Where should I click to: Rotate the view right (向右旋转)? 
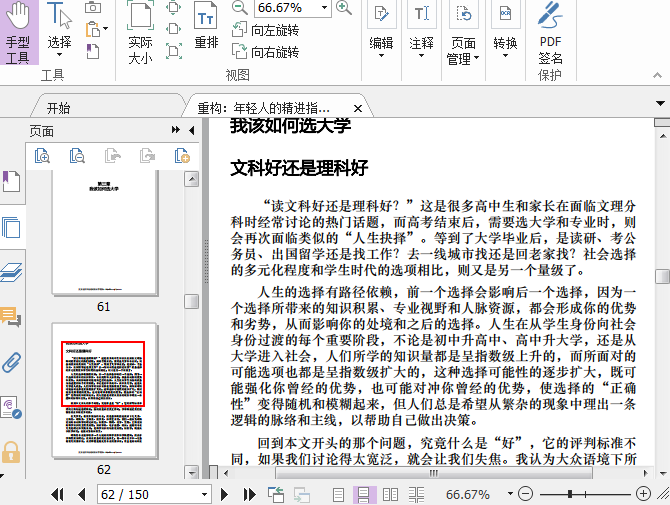pyautogui.click(x=265, y=52)
